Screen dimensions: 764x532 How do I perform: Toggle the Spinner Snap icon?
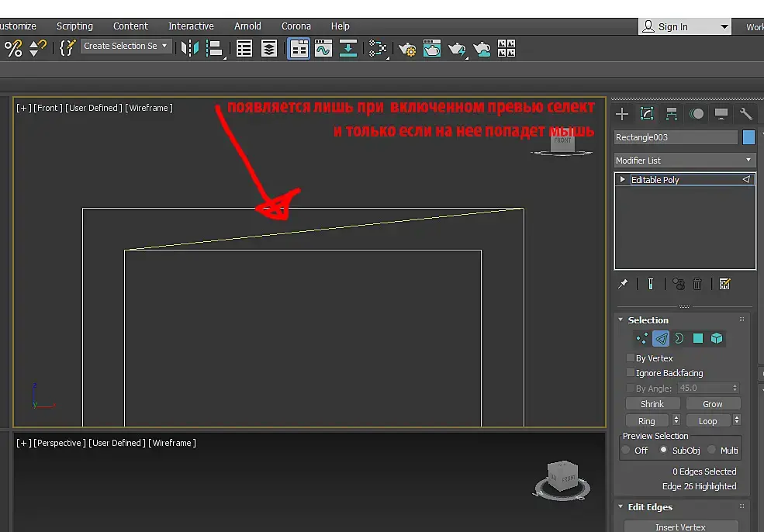(x=37, y=48)
